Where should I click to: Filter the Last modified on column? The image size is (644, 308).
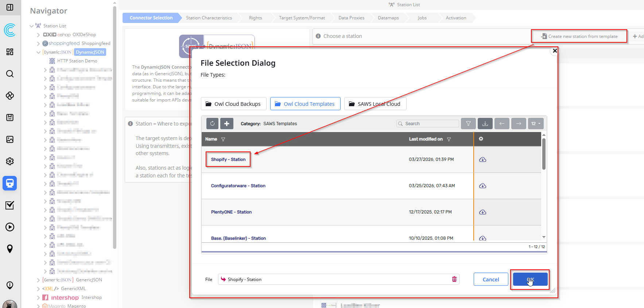449,139
